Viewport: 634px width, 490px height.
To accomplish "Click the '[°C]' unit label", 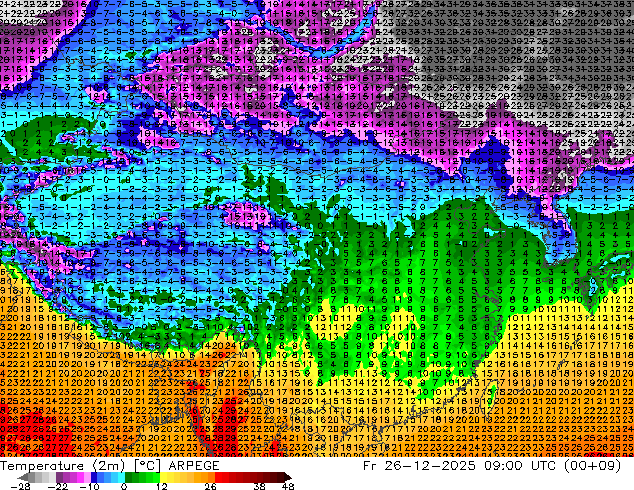I will pos(147,466).
